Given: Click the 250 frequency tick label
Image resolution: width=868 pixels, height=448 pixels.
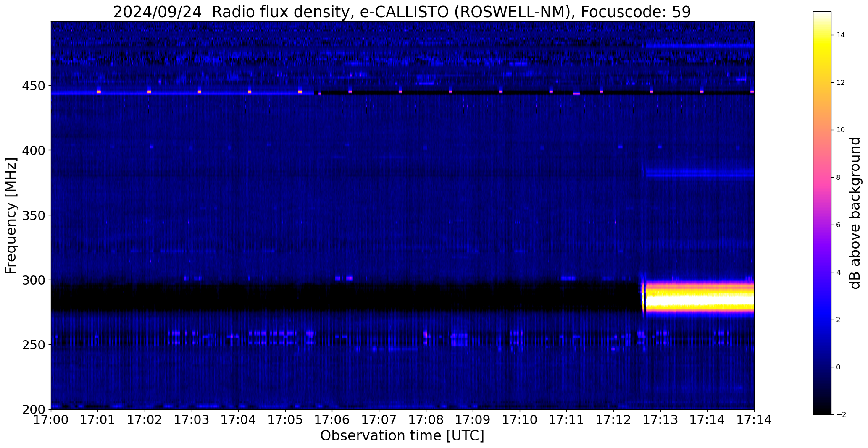Looking at the screenshot, I should [33, 345].
